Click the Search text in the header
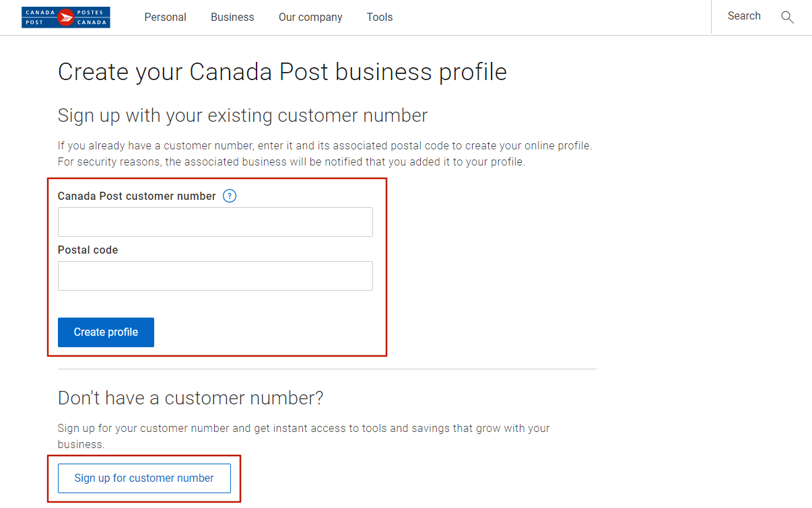The height and width of the screenshot is (508, 812). pyautogui.click(x=744, y=16)
